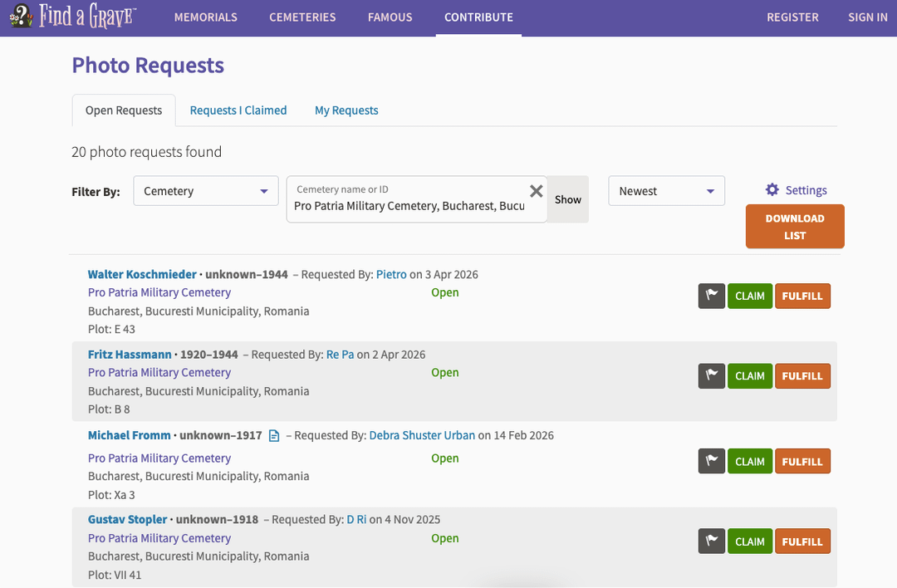Click the Find a Grave logo

point(73,17)
